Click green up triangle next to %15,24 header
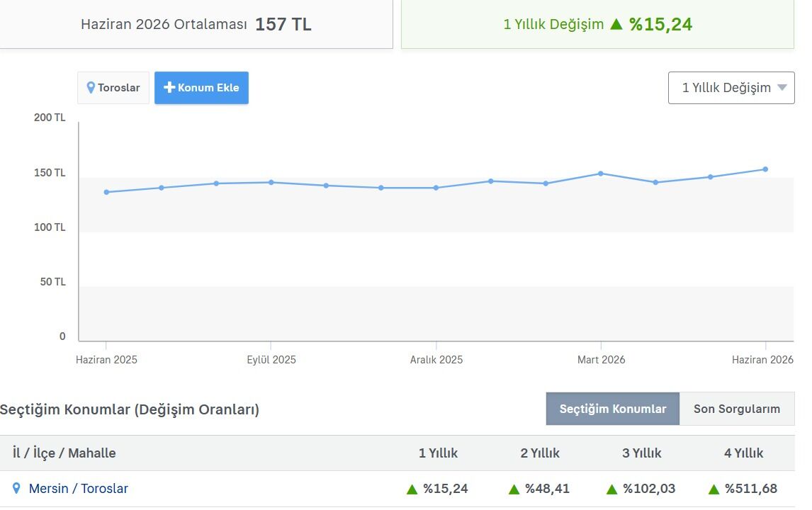 click(x=616, y=24)
